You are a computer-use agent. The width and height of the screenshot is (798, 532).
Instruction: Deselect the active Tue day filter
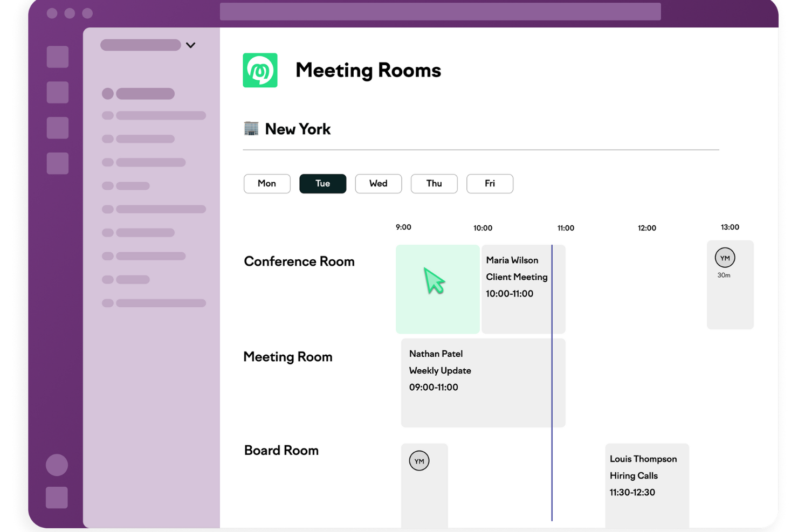pyautogui.click(x=322, y=183)
